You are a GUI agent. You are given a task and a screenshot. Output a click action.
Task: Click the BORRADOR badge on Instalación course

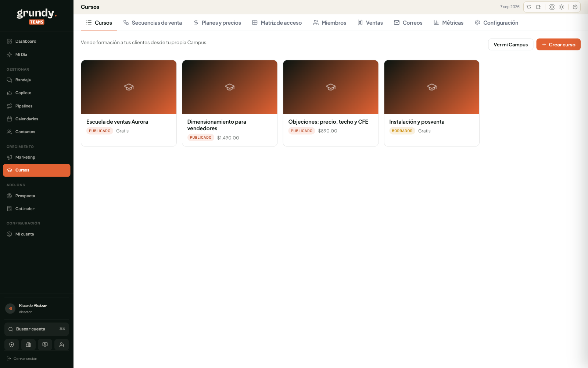[402, 131]
